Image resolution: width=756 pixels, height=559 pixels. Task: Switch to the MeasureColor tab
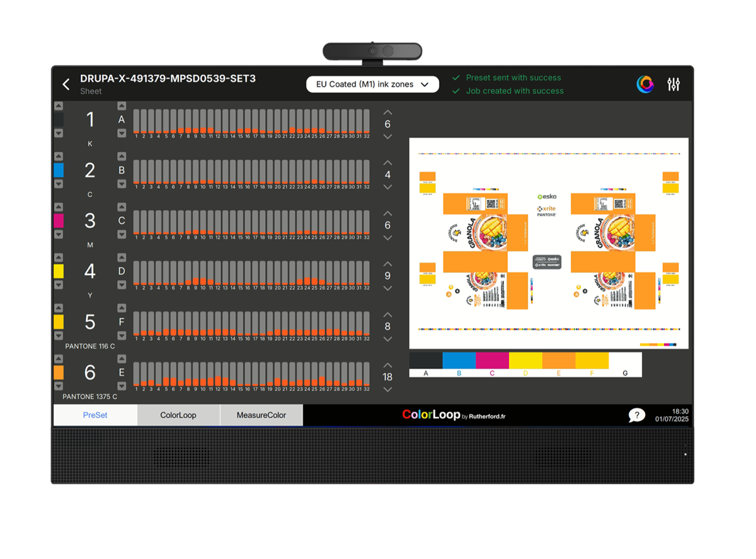tap(261, 415)
